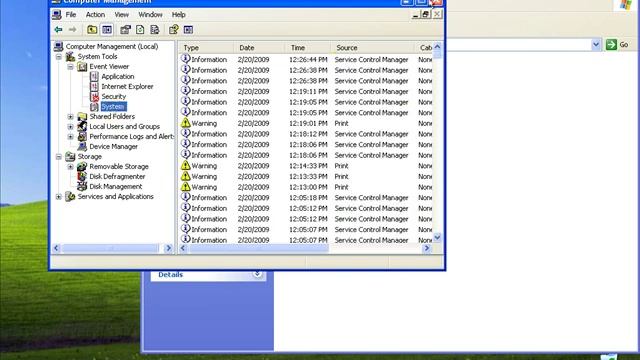640x360 pixels.
Task: Expand Performance Logs and Alerts node
Action: tap(71, 137)
